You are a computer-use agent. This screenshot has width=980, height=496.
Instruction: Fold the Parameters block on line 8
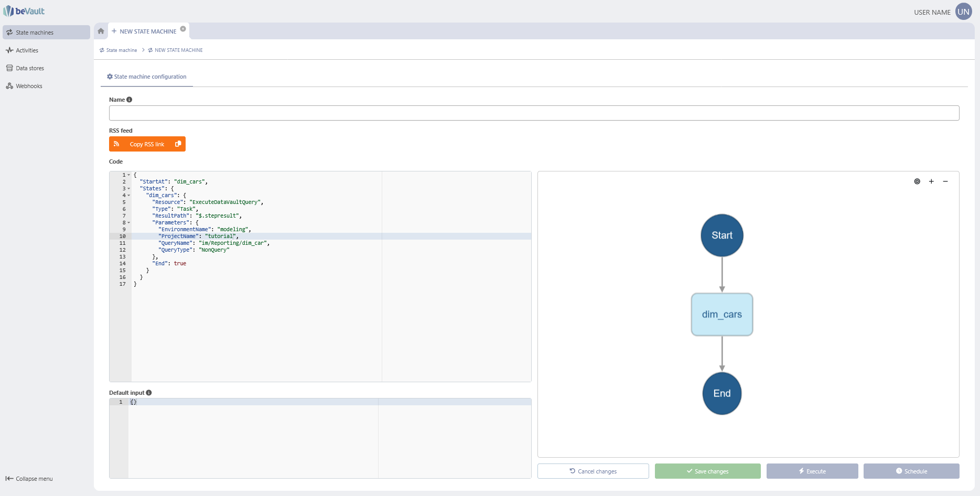[x=129, y=223]
